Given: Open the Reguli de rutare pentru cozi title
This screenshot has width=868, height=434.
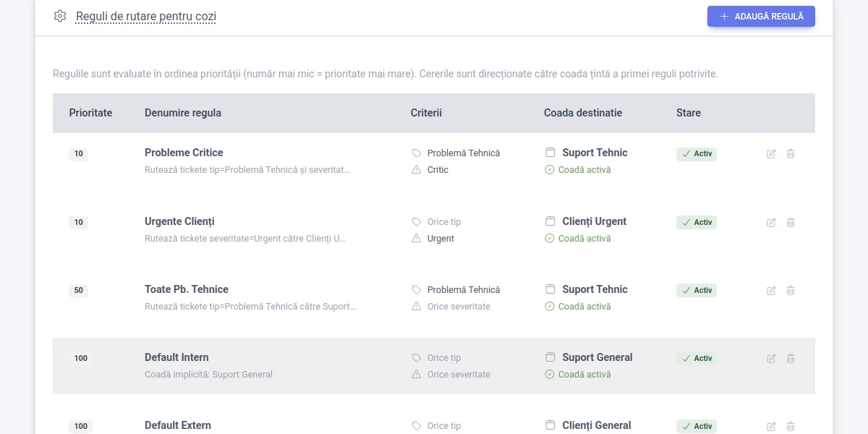Looking at the screenshot, I should (x=145, y=17).
